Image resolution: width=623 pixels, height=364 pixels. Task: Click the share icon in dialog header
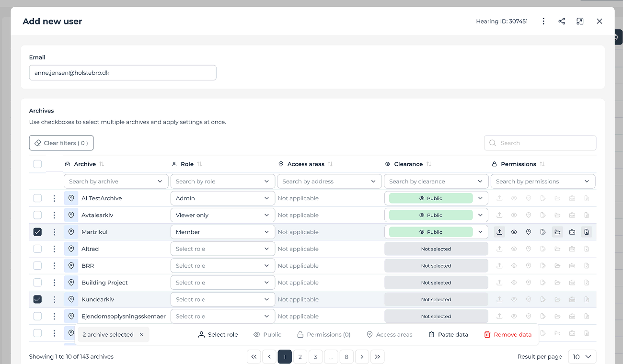(562, 21)
